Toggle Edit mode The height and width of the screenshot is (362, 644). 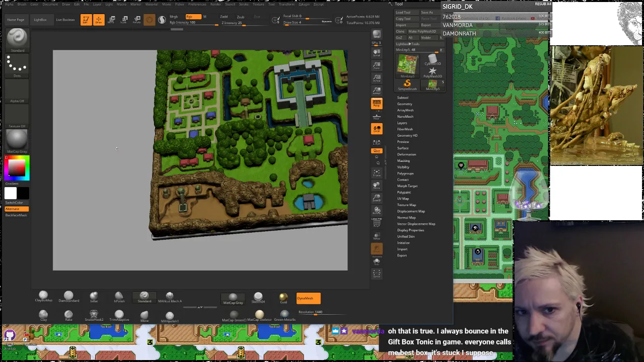pos(86,20)
